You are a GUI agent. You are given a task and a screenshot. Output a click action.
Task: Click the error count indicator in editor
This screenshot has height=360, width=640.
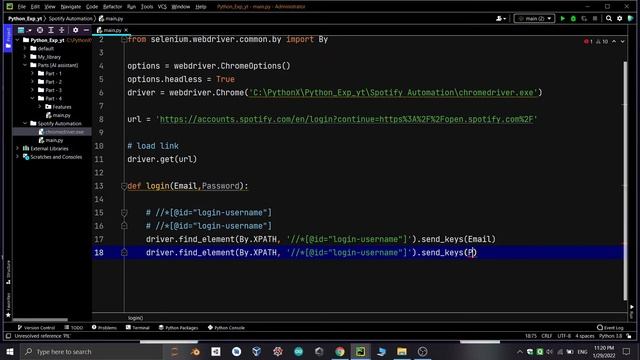pyautogui.click(x=588, y=41)
